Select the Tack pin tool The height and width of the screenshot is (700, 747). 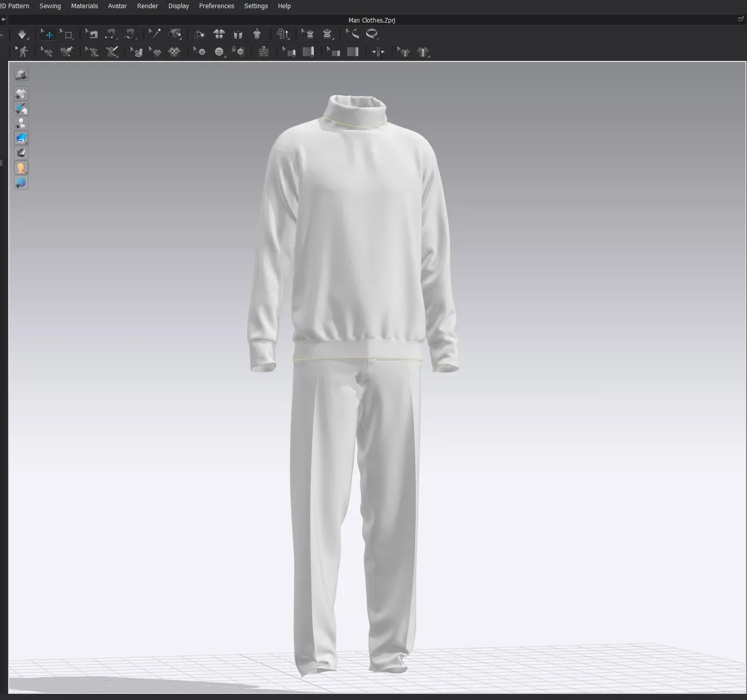[x=155, y=34]
